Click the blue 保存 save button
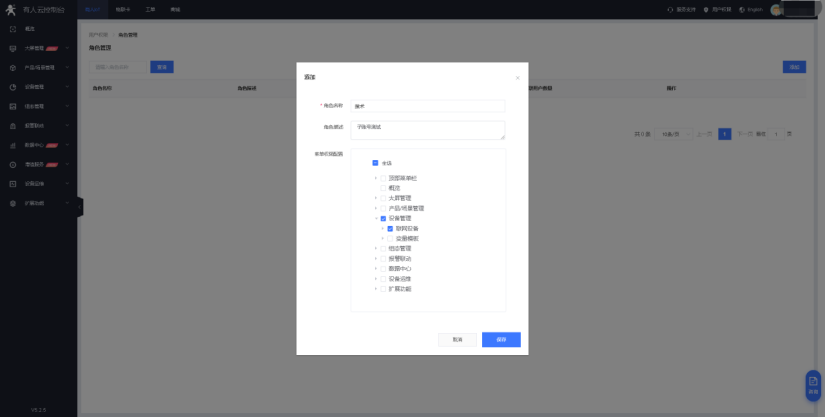Viewport: 826px width, 417px height. pyautogui.click(x=501, y=339)
